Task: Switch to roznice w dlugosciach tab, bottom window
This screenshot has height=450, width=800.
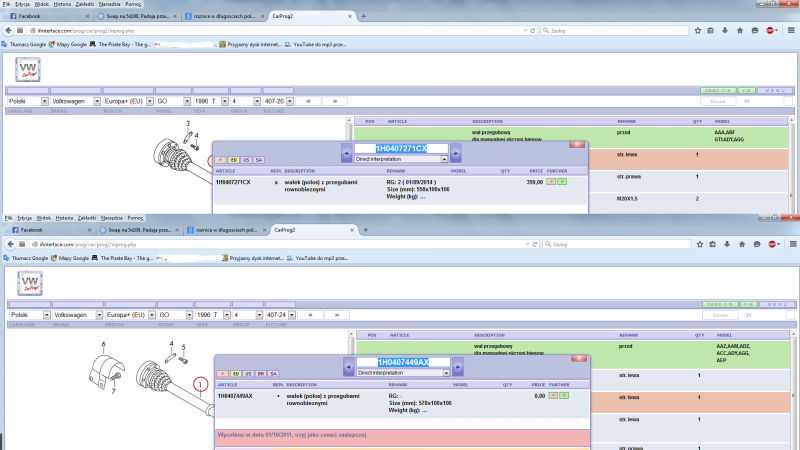Action: [226, 230]
